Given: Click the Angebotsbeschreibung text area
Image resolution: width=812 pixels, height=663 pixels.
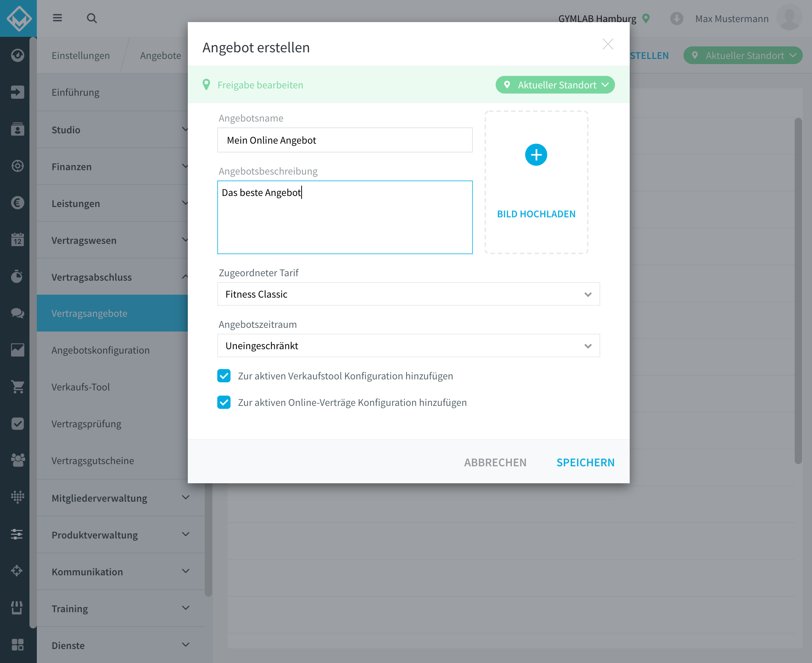Looking at the screenshot, I should coord(345,217).
